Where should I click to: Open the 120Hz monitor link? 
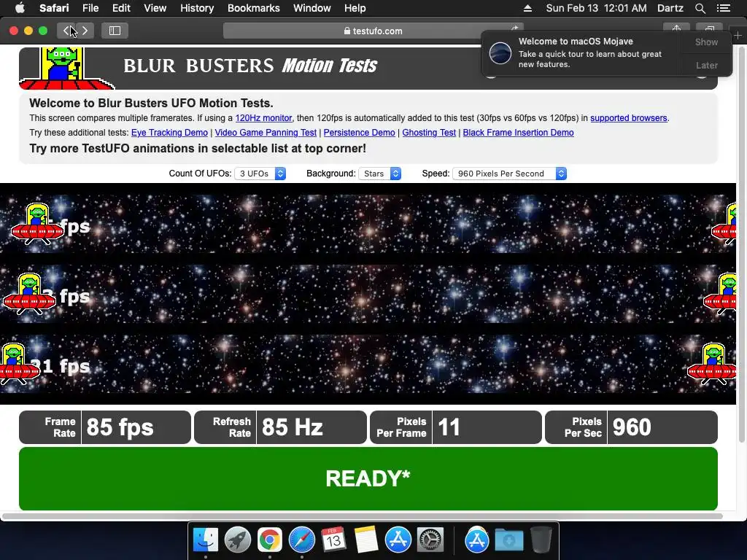pyautogui.click(x=263, y=118)
